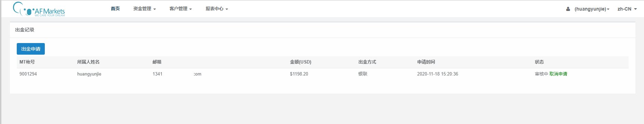The width and height of the screenshot is (644, 124).
Task: Open the huangyunjie account dropdown
Action: click(x=592, y=9)
